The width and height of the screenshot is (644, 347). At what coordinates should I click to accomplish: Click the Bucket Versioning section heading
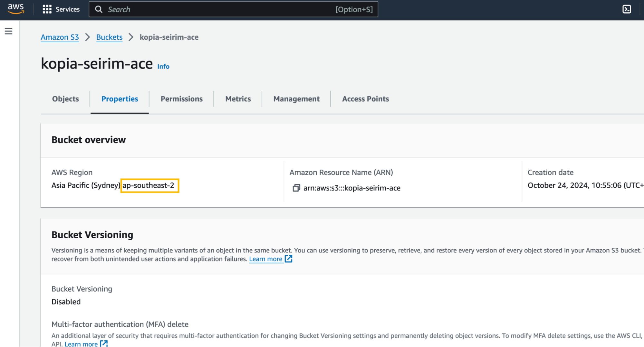tap(92, 235)
